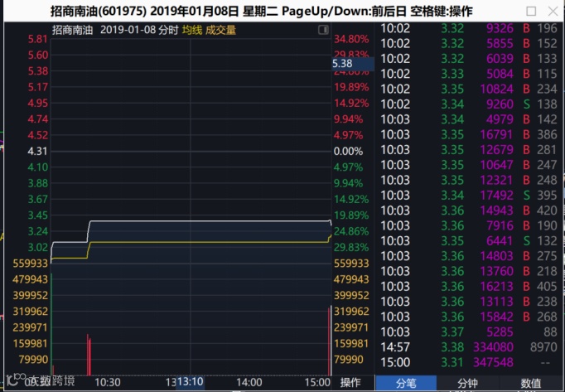Select the tick row with volume 13113

[469, 301]
